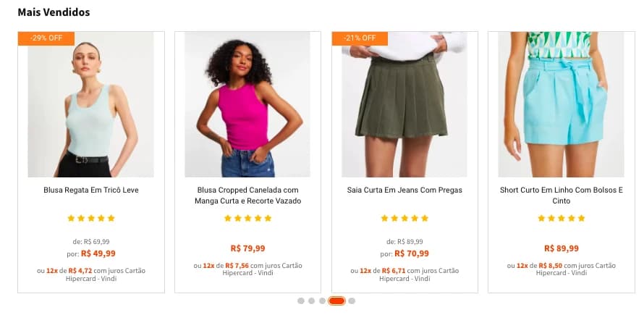The height and width of the screenshot is (315, 644).
Task: Go to the second carousel page dot
Action: pyautogui.click(x=311, y=301)
